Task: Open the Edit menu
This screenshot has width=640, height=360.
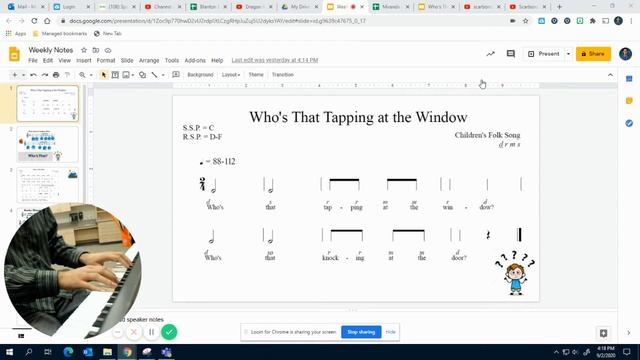Action: point(48,60)
